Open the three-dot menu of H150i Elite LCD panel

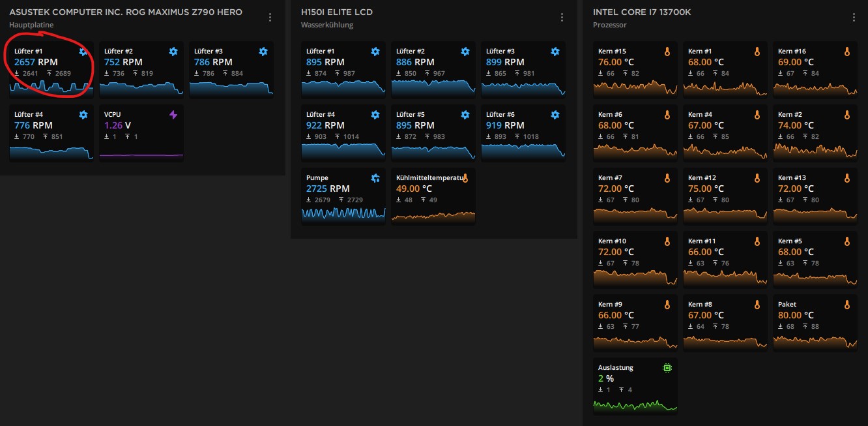[x=562, y=18]
